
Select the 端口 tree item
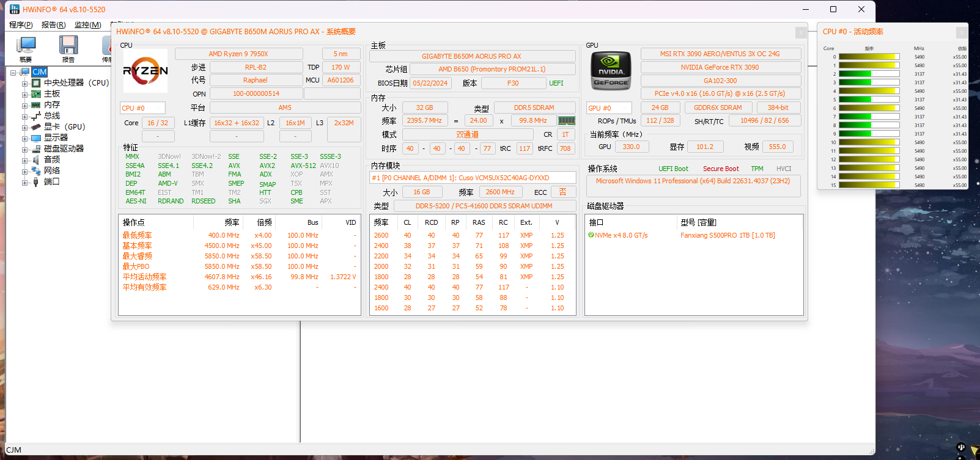pos(52,182)
